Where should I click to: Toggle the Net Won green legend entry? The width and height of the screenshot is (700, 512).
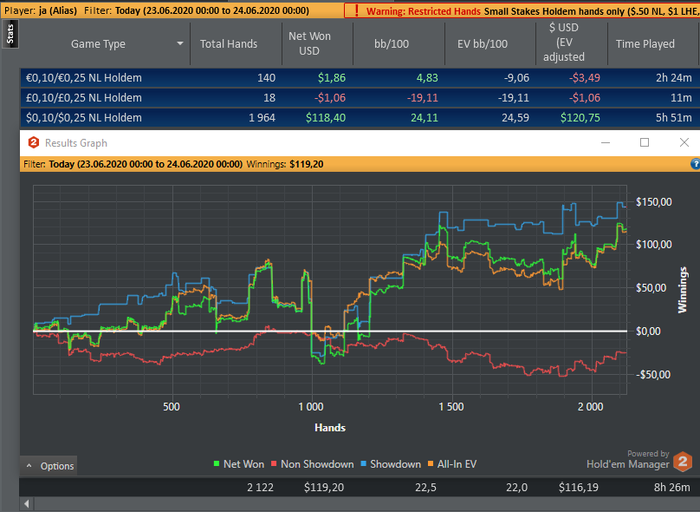click(x=239, y=464)
